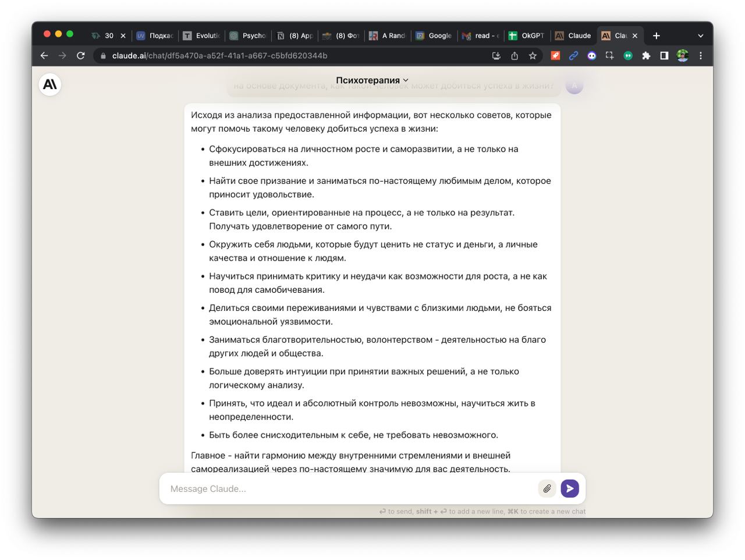Click the bullet about личностном росте и саморазвитии
The width and height of the screenshot is (745, 560).
coord(364,156)
